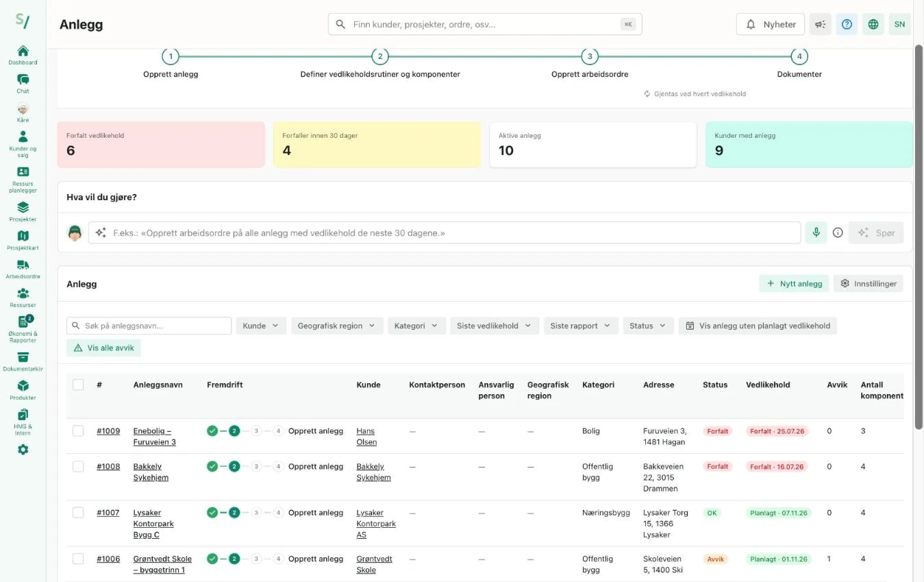Tick the checkbox for anlegg #1009

point(78,431)
